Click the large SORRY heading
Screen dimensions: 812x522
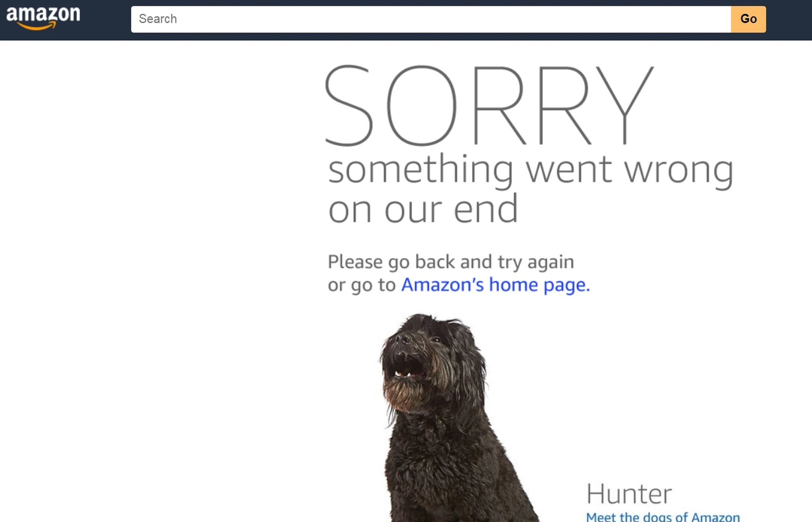tap(490, 105)
